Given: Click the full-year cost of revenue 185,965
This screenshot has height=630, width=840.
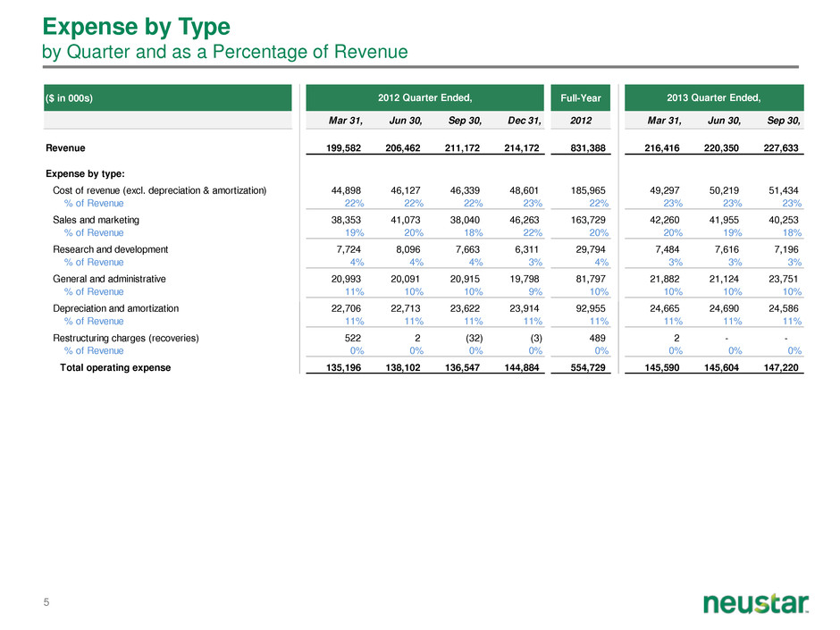Looking at the screenshot, I should click(x=588, y=190).
